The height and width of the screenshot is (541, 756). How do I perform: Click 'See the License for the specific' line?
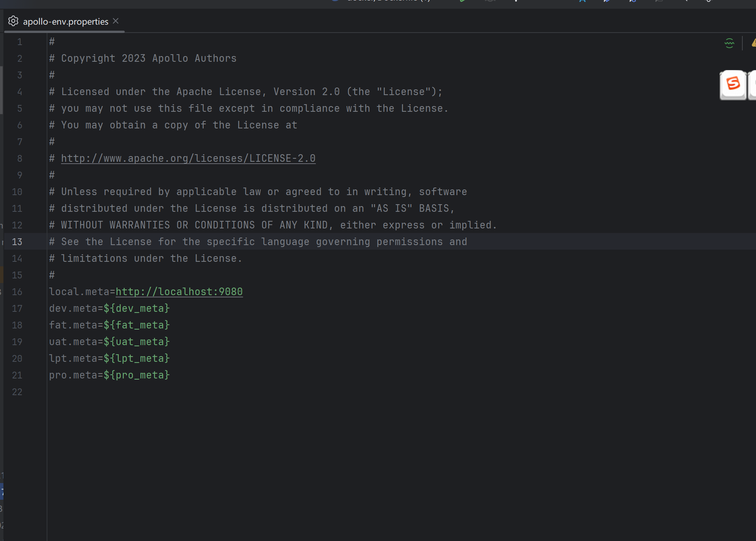[x=258, y=242]
